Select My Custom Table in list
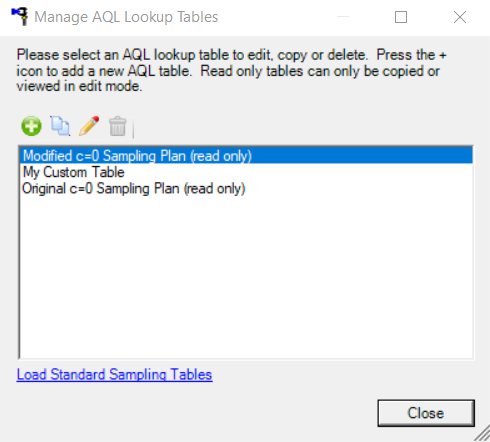The height and width of the screenshot is (442, 490). pos(246,172)
